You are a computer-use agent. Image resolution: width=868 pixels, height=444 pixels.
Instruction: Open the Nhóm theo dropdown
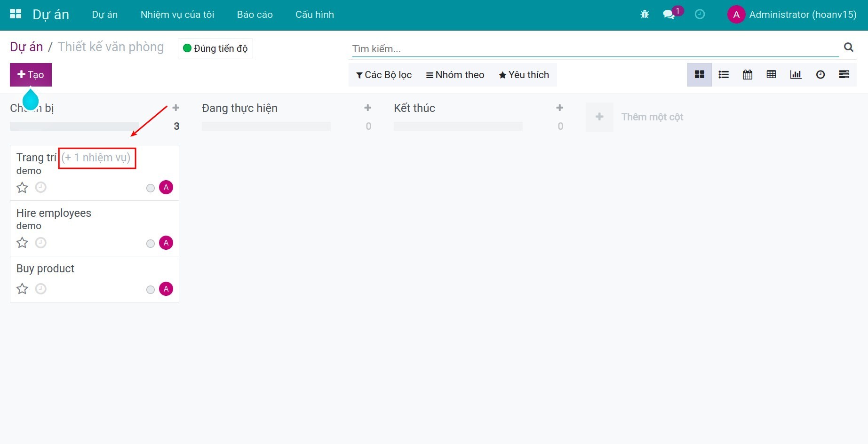tap(454, 74)
